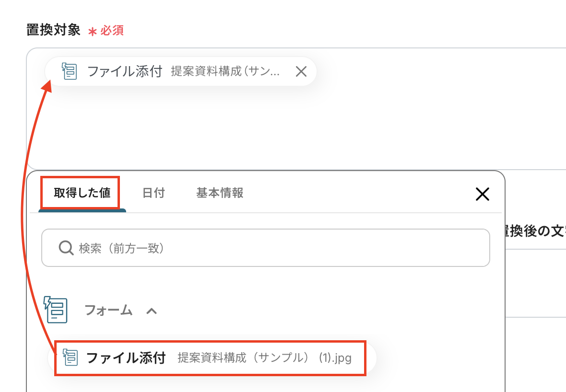Image resolution: width=566 pixels, height=392 pixels.
Task: Click the partially visible 置換後の文字 label
Action: [x=532, y=231]
